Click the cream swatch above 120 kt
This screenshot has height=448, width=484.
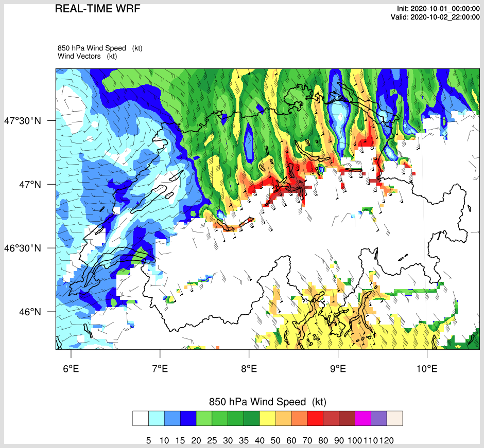click(394, 418)
